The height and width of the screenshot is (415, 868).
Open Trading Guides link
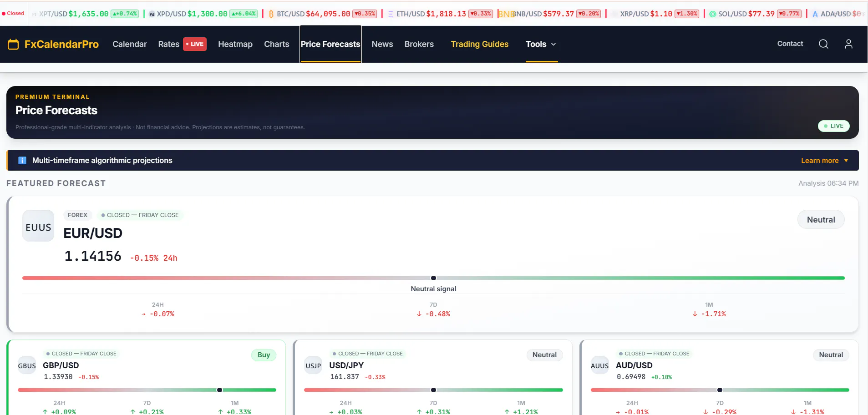pyautogui.click(x=480, y=44)
